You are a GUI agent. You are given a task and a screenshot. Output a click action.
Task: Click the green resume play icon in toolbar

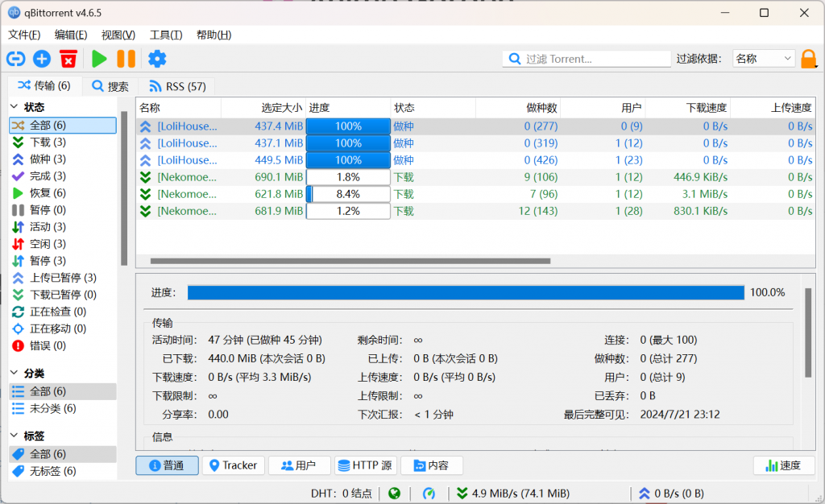point(99,59)
